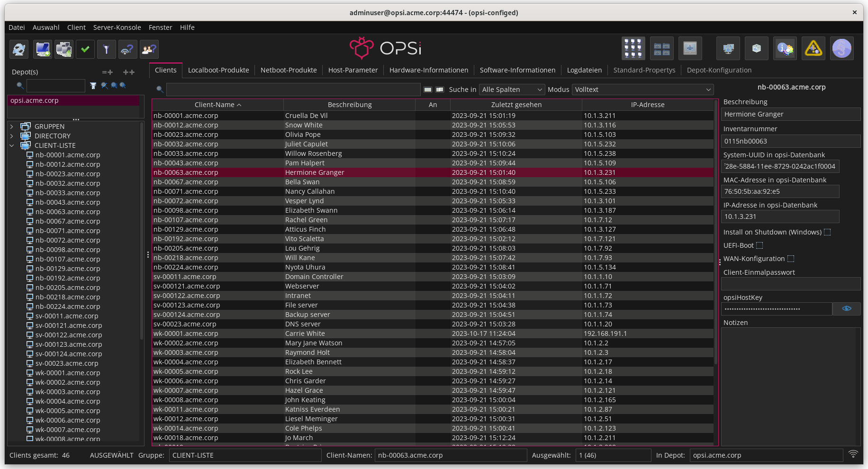Open the Server-Konsole menu
Viewport: 868px width, 469px height.
[117, 27]
